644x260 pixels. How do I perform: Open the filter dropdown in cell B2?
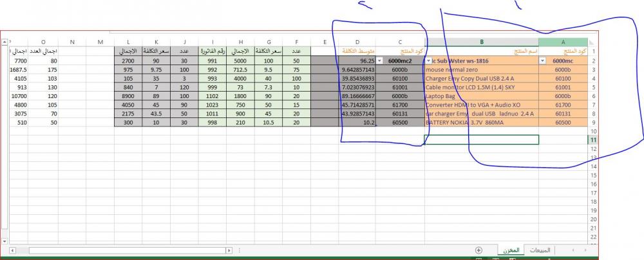[x=429, y=61]
